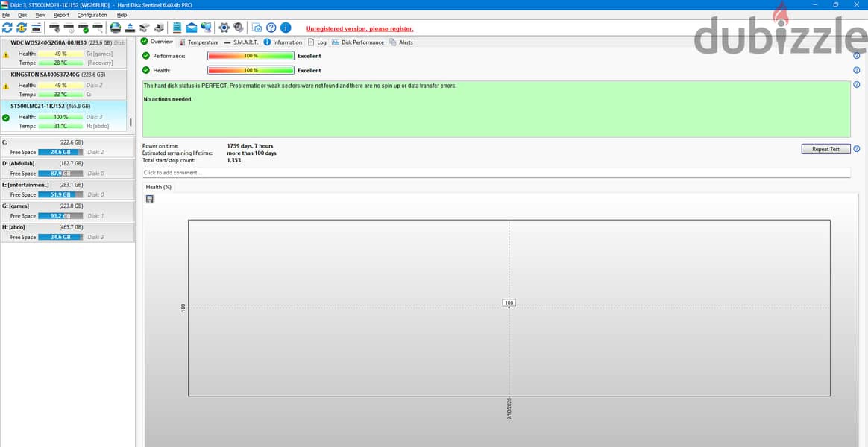Open configuration via the gear toolbar icon
This screenshot has height=447, width=868.
coord(224,27)
